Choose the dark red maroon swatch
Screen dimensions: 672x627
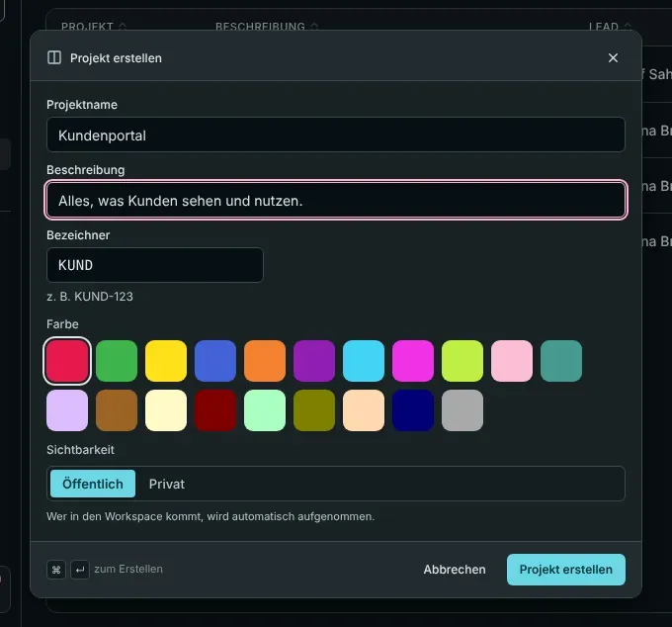click(215, 410)
